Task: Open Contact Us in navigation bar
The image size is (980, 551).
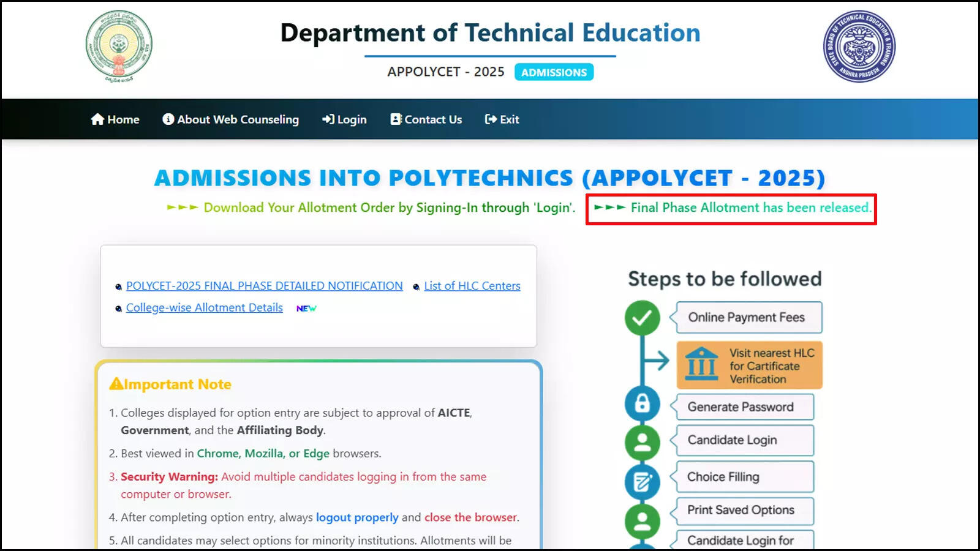Action: pyautogui.click(x=426, y=119)
